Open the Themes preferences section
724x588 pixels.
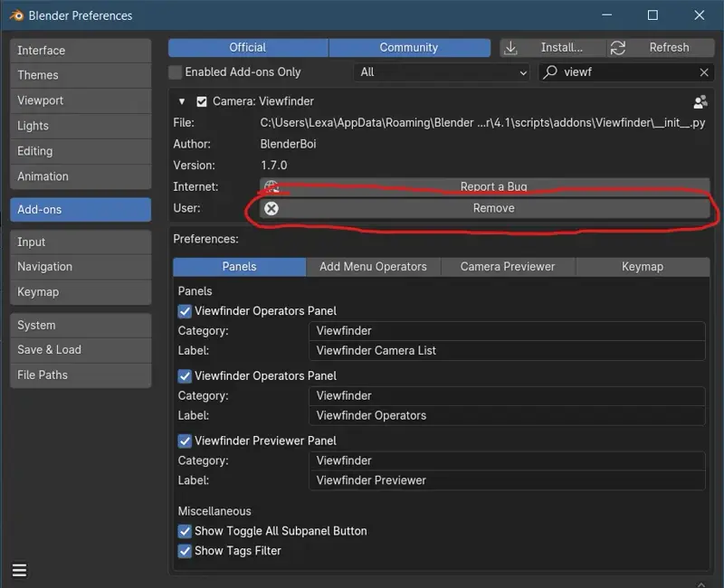tap(80, 75)
